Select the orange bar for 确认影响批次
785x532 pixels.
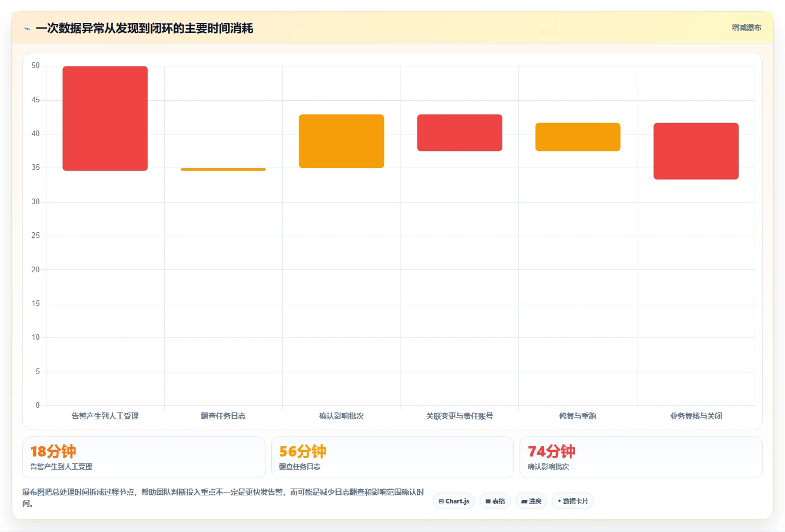tap(342, 141)
